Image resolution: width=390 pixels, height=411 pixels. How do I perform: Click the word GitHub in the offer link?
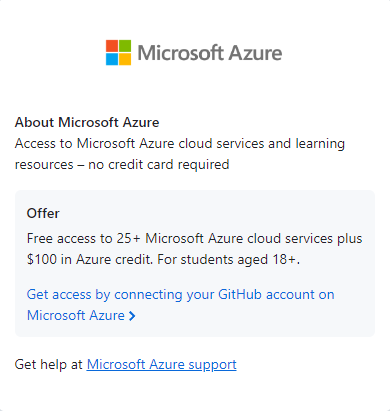[x=240, y=295]
